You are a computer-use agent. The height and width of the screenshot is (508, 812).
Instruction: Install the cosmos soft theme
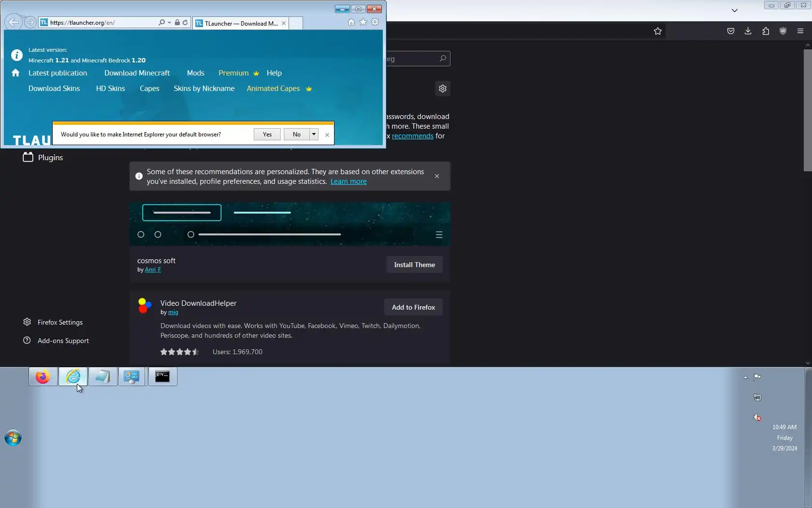pos(415,265)
